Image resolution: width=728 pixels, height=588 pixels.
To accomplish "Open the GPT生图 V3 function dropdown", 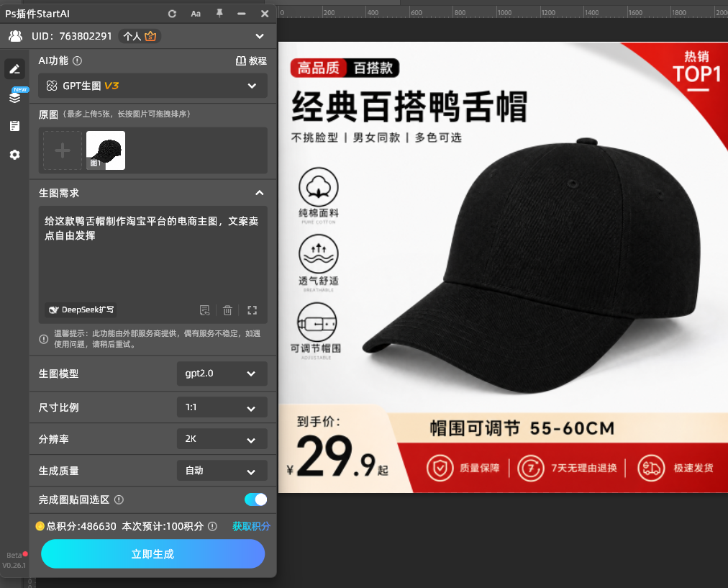I will [153, 86].
